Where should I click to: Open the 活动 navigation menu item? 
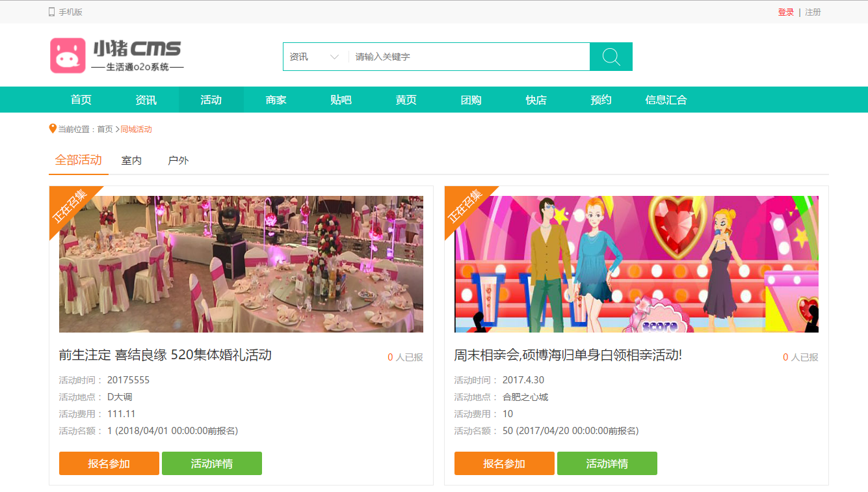tap(211, 100)
